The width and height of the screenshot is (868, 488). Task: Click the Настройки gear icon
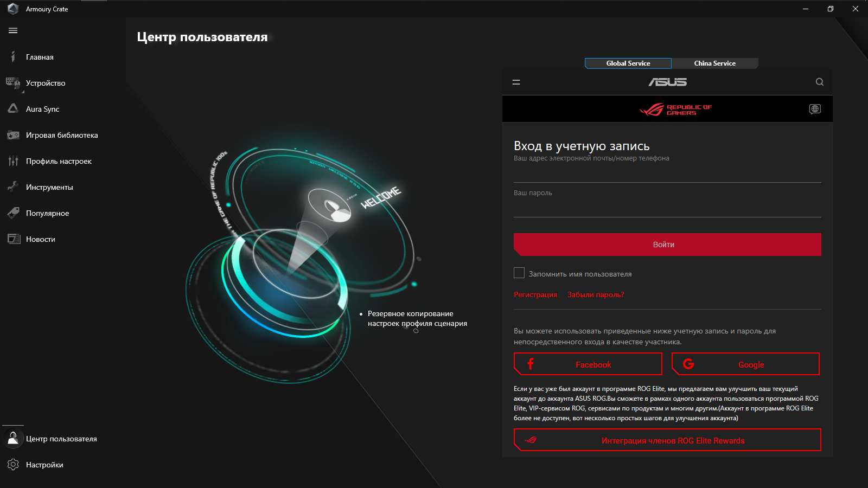13,464
